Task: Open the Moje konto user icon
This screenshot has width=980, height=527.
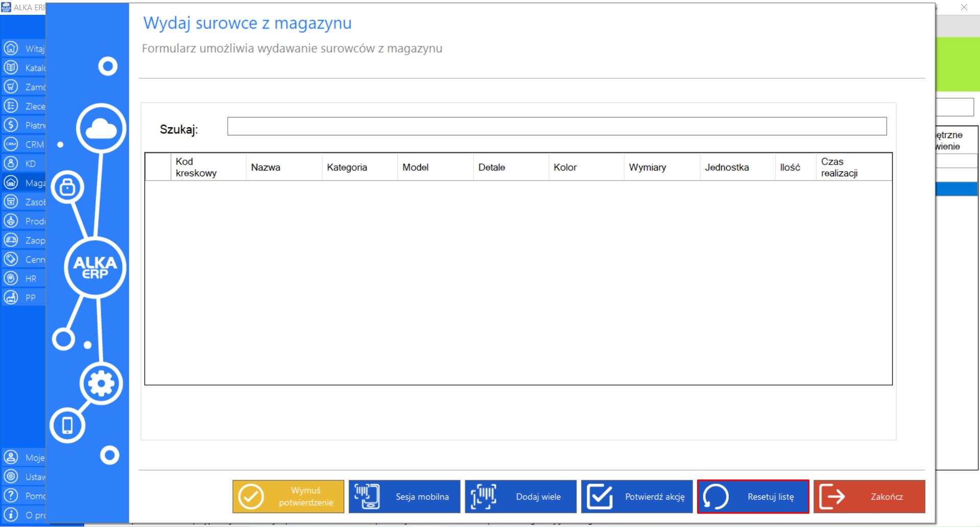Action: pyautogui.click(x=11, y=457)
